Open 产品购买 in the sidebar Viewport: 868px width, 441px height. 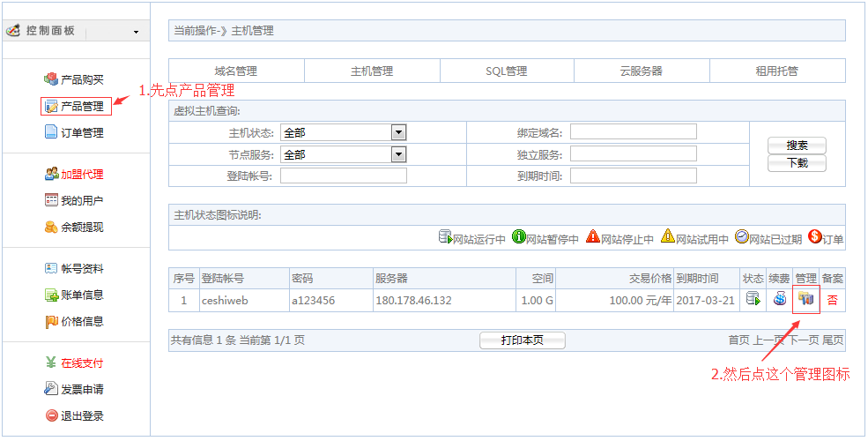pos(81,80)
